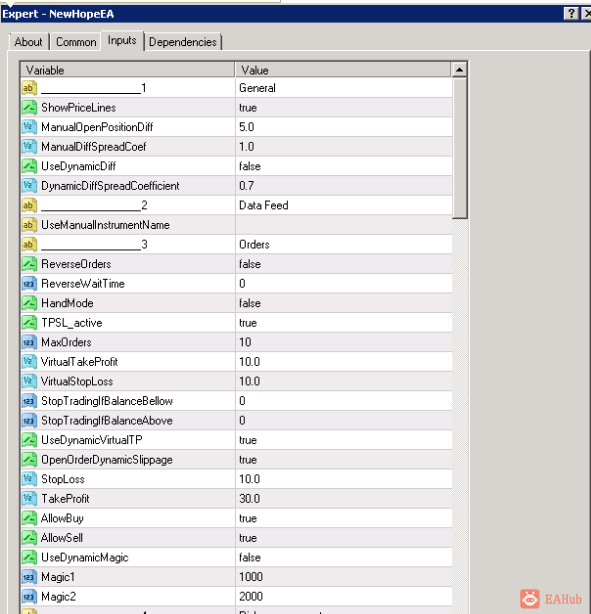Image resolution: width=591 pixels, height=614 pixels.
Task: Click the Magic1 integer icon
Action: (29, 577)
